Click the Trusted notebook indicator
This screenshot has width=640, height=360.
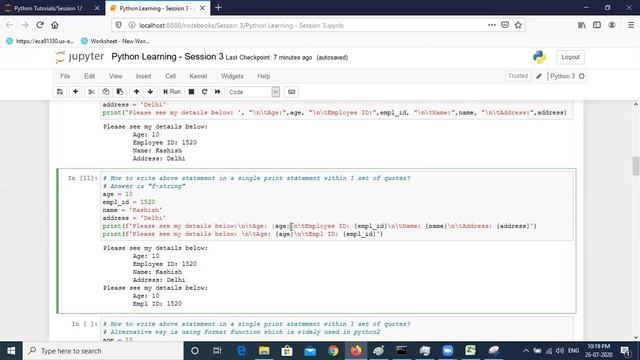click(518, 76)
